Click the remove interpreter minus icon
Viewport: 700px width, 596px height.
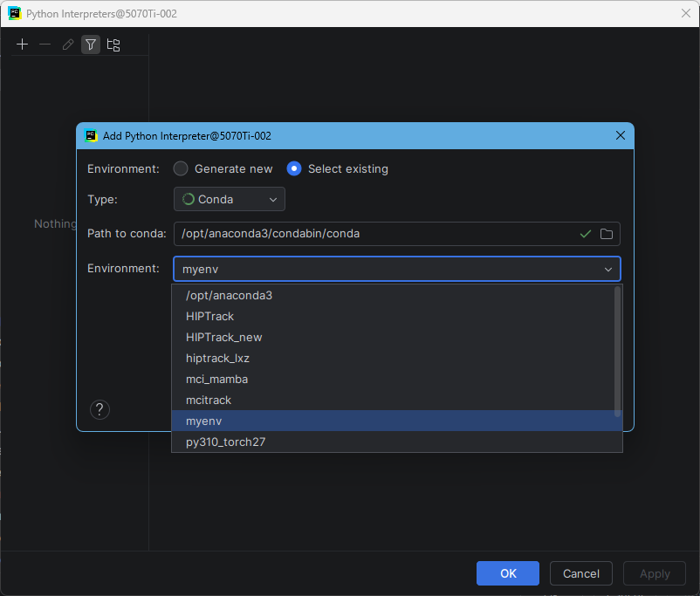point(45,45)
